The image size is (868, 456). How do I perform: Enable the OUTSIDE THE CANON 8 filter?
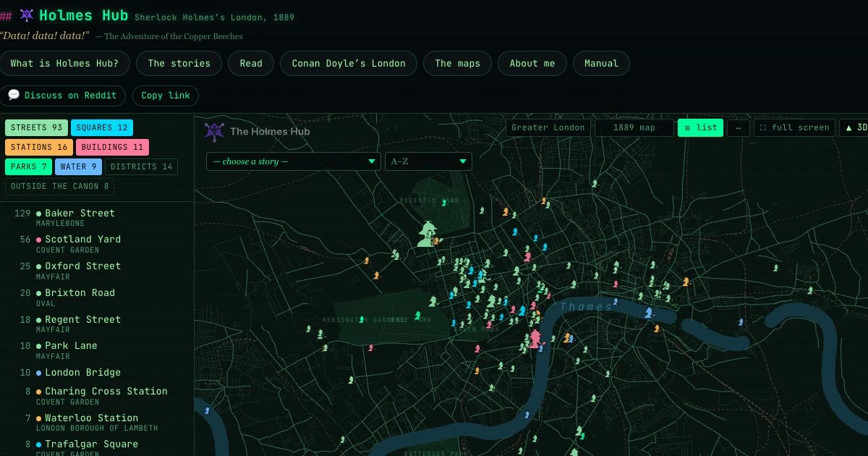59,186
